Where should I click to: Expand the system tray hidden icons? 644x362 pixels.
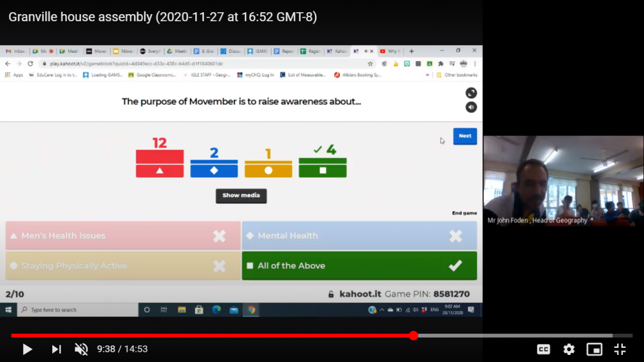click(x=381, y=310)
